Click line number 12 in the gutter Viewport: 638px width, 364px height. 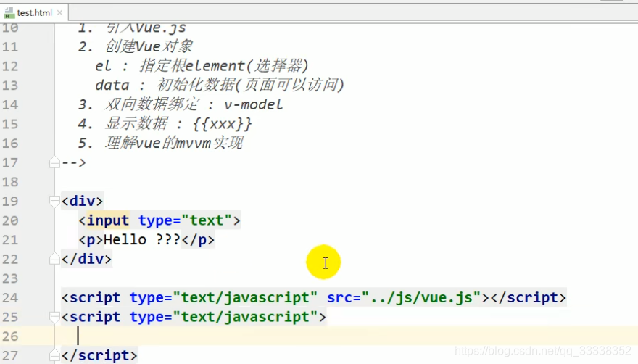pyautogui.click(x=10, y=66)
